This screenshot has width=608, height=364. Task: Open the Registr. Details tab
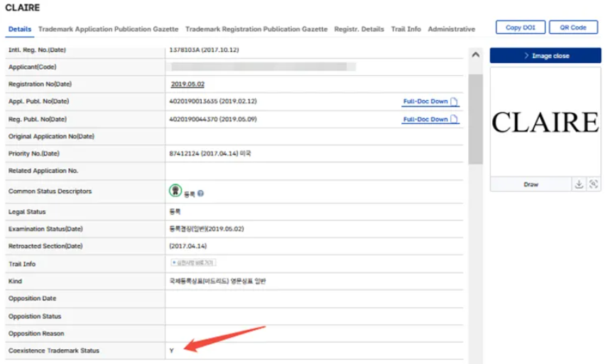(x=359, y=29)
